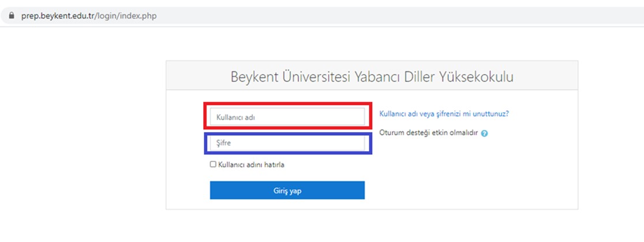Open the blue question mark help icon
644x242 pixels.
[x=484, y=133]
